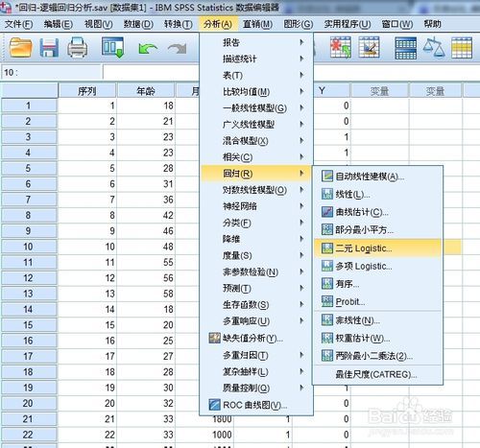Open the 直销(M) menu
480x448 pixels.
click(257, 24)
